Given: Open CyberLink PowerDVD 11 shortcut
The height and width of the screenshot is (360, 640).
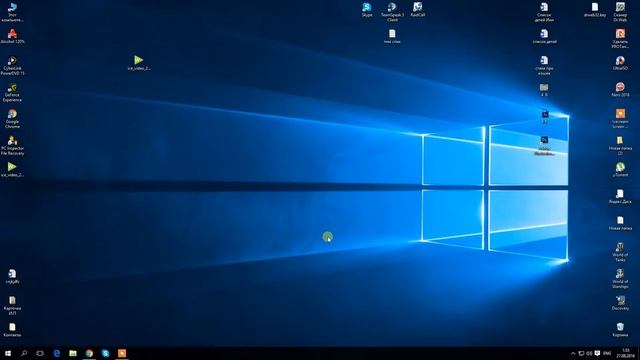Looking at the screenshot, I should 12,65.
